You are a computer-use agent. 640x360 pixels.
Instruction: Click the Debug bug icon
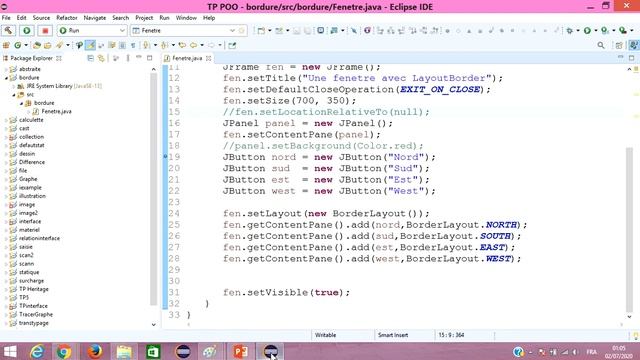pyautogui.click(x=569, y=31)
